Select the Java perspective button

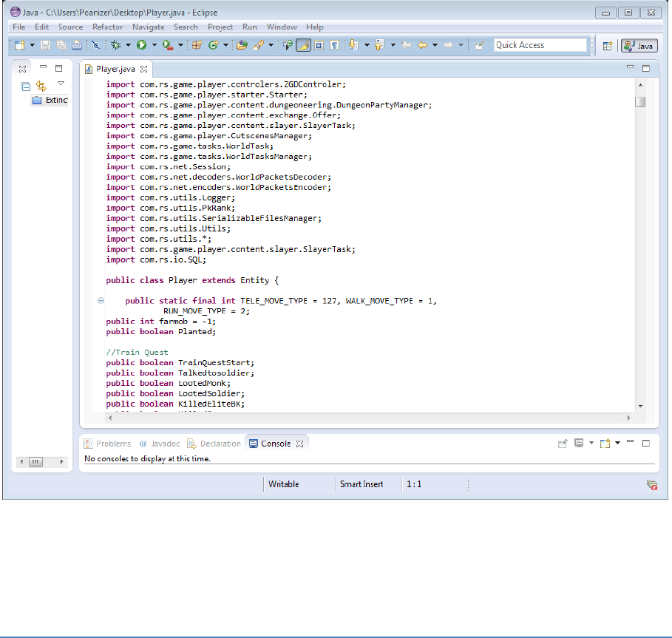tap(639, 45)
